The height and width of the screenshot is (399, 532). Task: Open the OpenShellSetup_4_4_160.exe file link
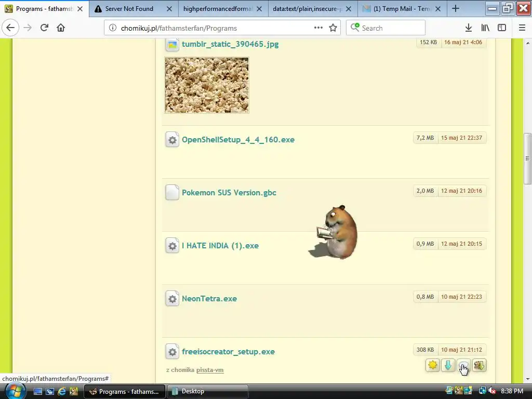pyautogui.click(x=238, y=140)
